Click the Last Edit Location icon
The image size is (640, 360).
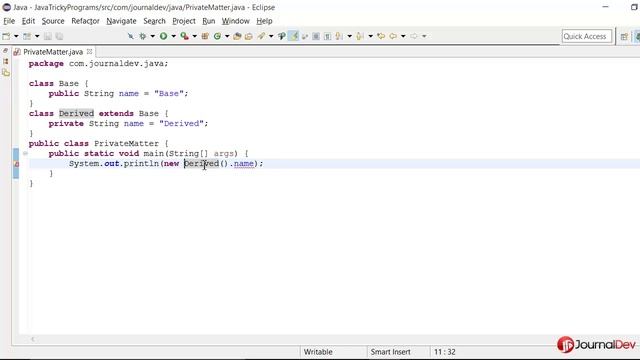(x=381, y=36)
